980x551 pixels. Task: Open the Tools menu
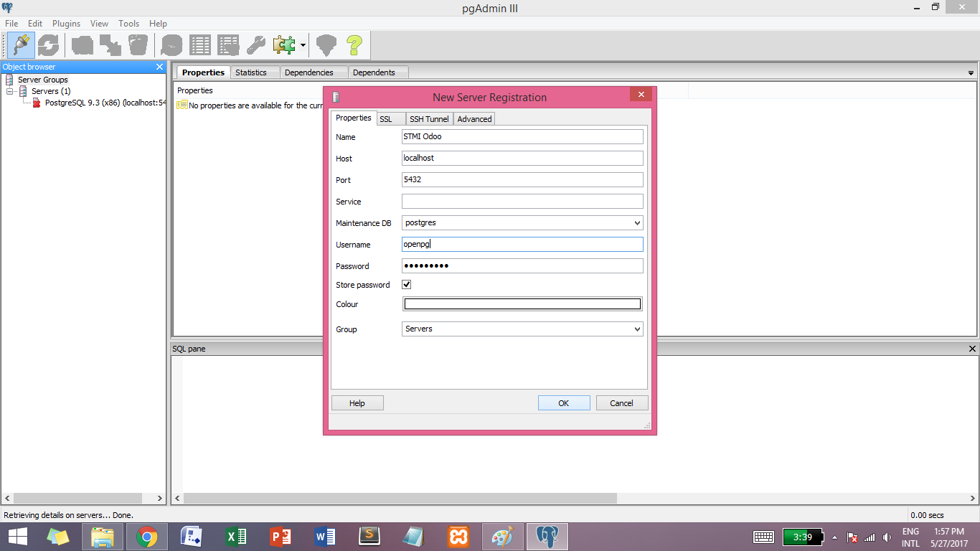point(129,24)
